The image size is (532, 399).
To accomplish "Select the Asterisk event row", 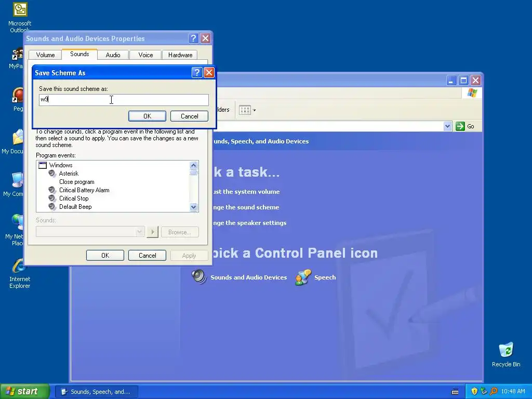I will [x=69, y=174].
